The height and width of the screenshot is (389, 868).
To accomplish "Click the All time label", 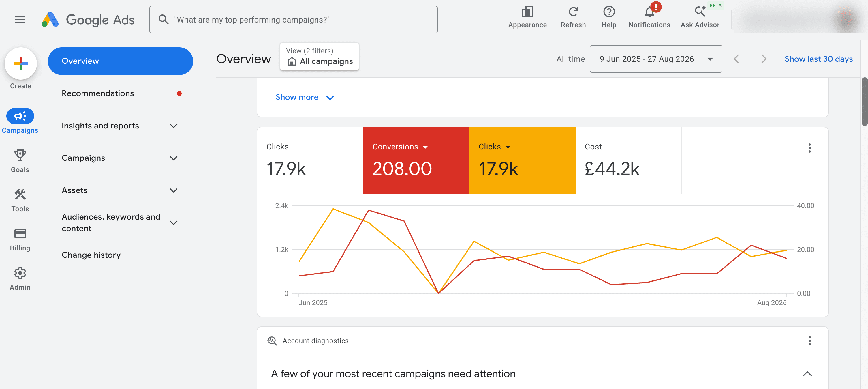I will [x=570, y=59].
